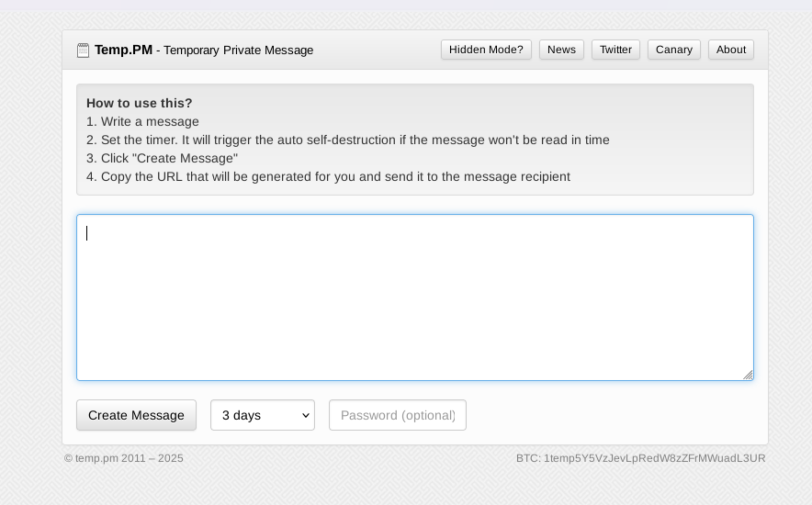Expand the 3 days timer dropdown
812x505 pixels.
[263, 415]
